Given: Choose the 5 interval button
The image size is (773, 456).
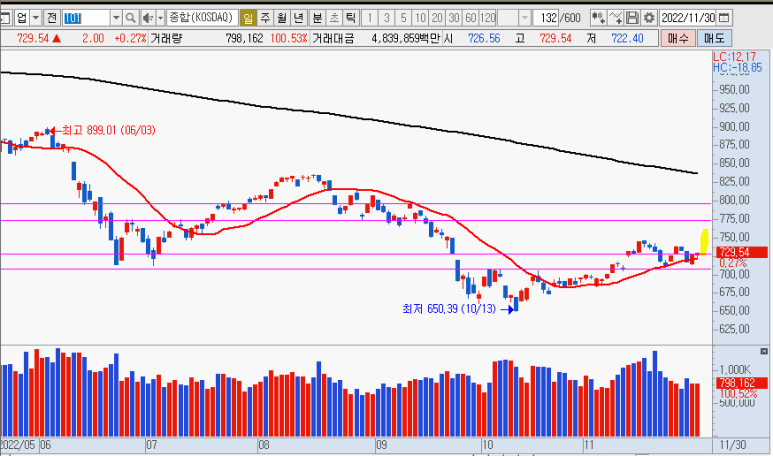Looking at the screenshot, I should coord(404,19).
